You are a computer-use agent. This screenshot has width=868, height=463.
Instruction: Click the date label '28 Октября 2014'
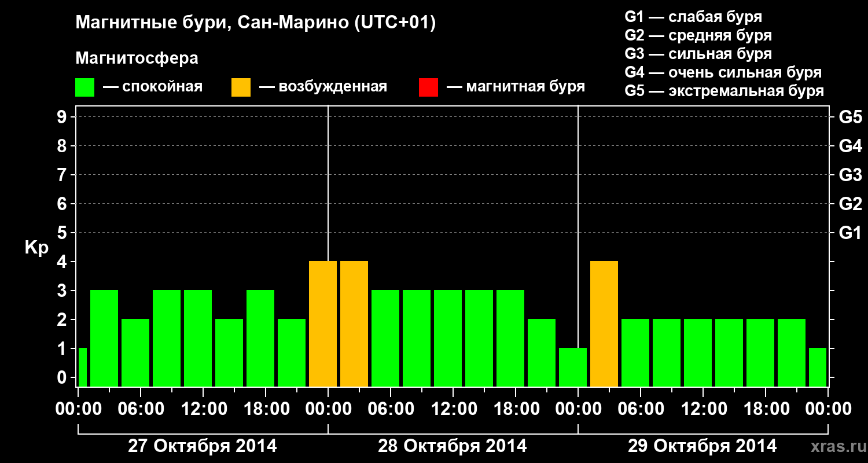click(453, 446)
